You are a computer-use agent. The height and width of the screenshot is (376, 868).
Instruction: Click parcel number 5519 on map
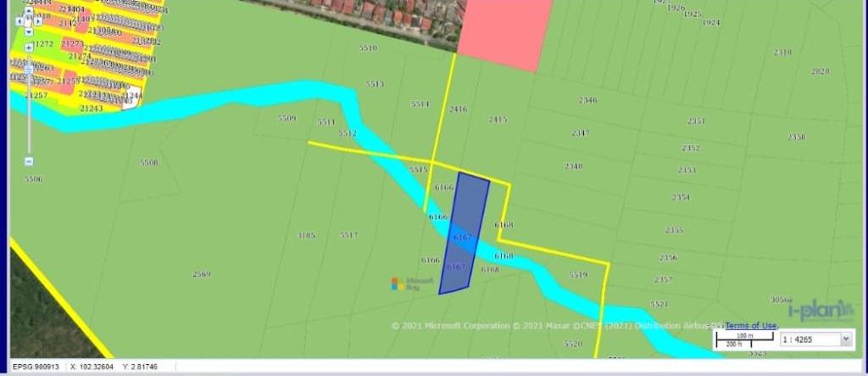click(x=578, y=275)
